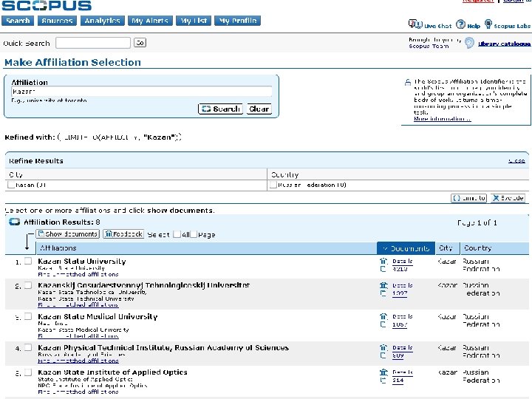This screenshot has width=532, height=399.
Task: Switch to the Analytics tab
Action: (x=103, y=21)
